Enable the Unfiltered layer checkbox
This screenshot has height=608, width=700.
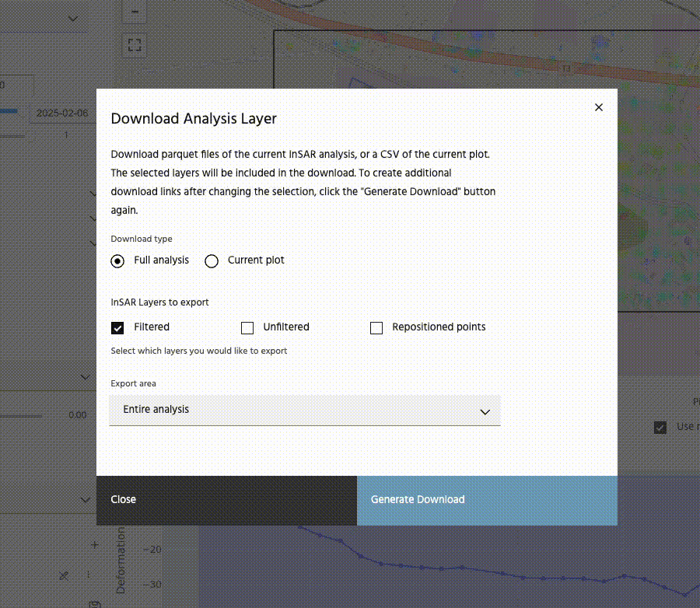[x=247, y=328]
